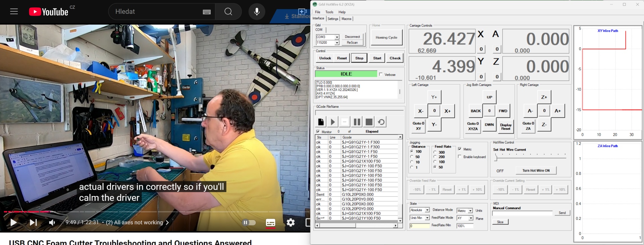Click the G-code reload icon
This screenshot has height=245, width=644.
click(381, 122)
